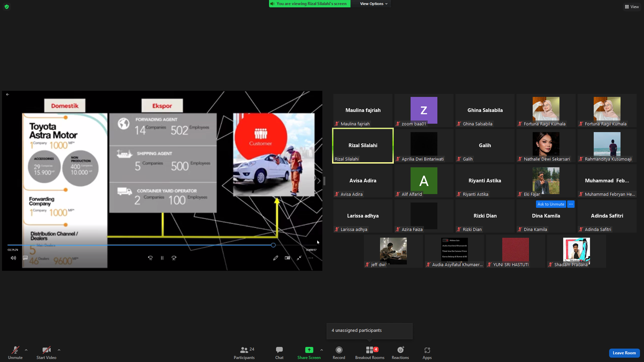Click the Domestik label on the slide
The image size is (644, 362).
click(x=65, y=106)
